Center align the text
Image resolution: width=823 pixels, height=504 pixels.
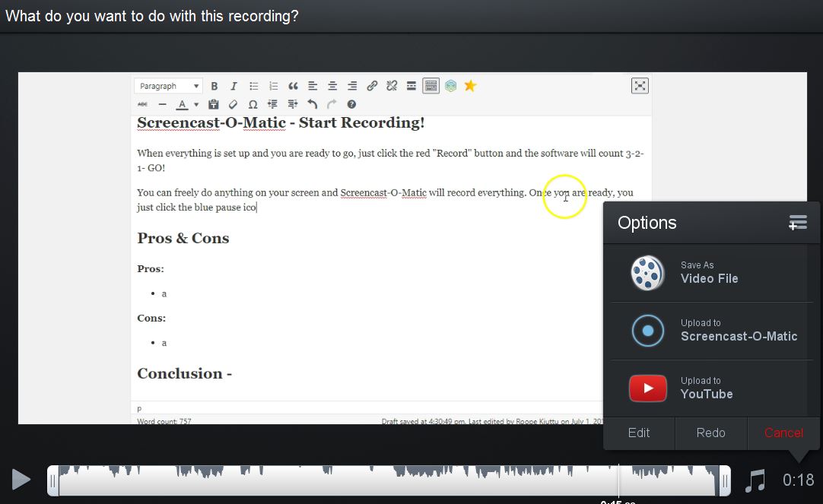click(332, 86)
